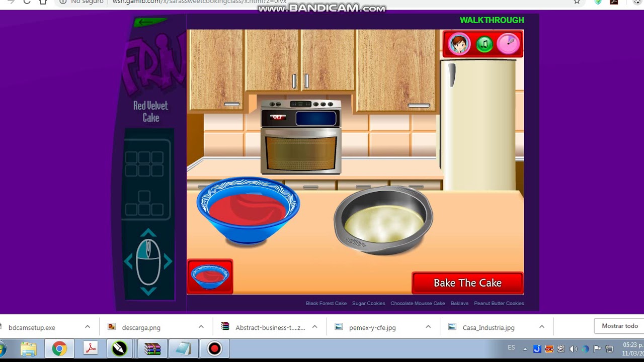
Task: Open the volume control in the tray
Action: point(573,349)
